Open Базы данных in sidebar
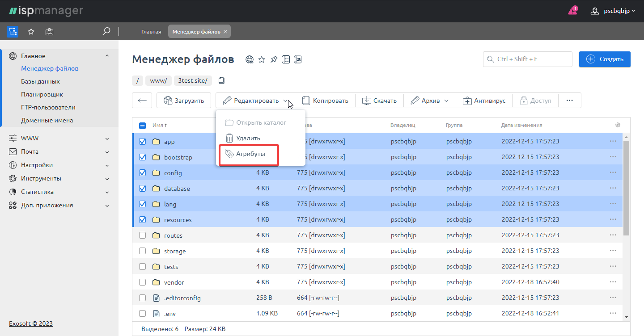The image size is (644, 336). coord(40,82)
